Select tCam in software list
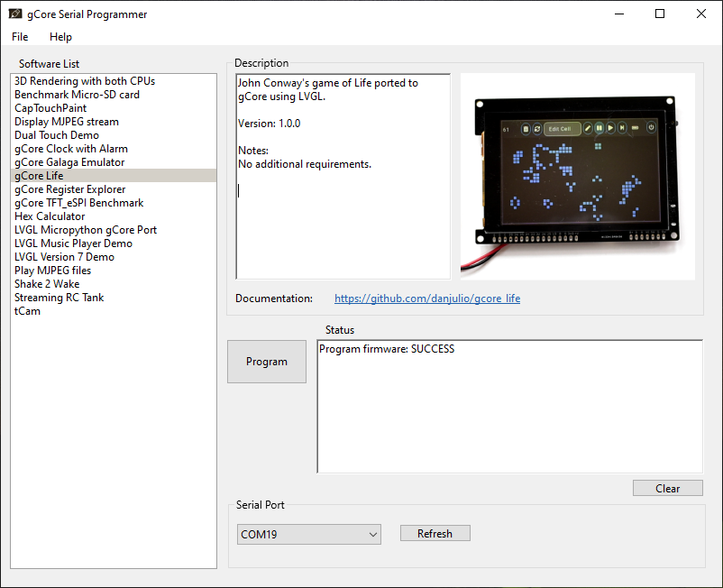 [114, 311]
